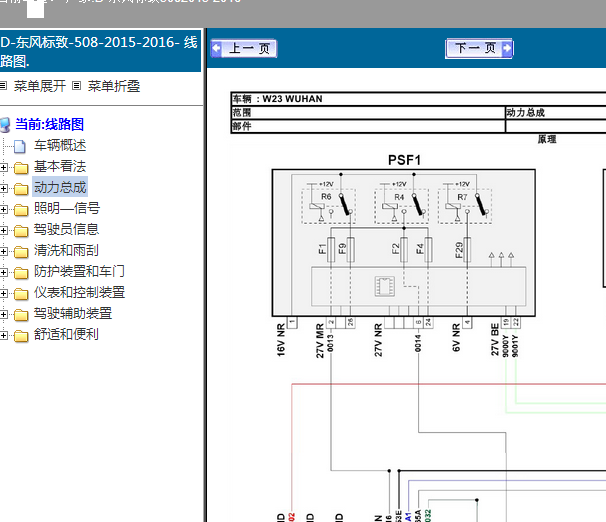Viewport: 606px width, 522px height.
Task: Open the 车辆概述 document item
Action: (60, 145)
